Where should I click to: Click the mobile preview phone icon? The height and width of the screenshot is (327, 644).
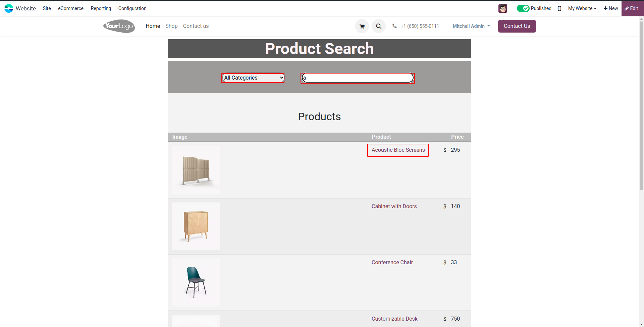(559, 8)
